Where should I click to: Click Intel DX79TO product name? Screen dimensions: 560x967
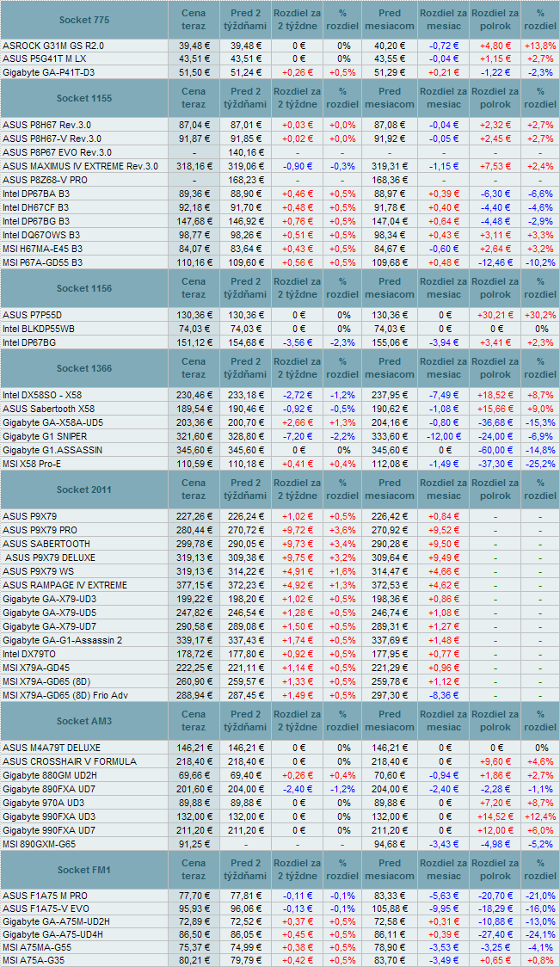click(x=29, y=654)
